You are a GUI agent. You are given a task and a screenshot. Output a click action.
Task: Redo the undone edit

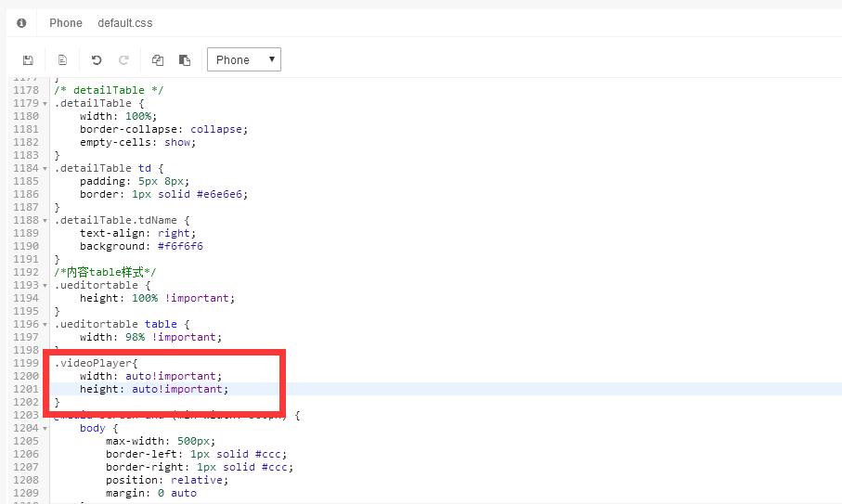[123, 60]
